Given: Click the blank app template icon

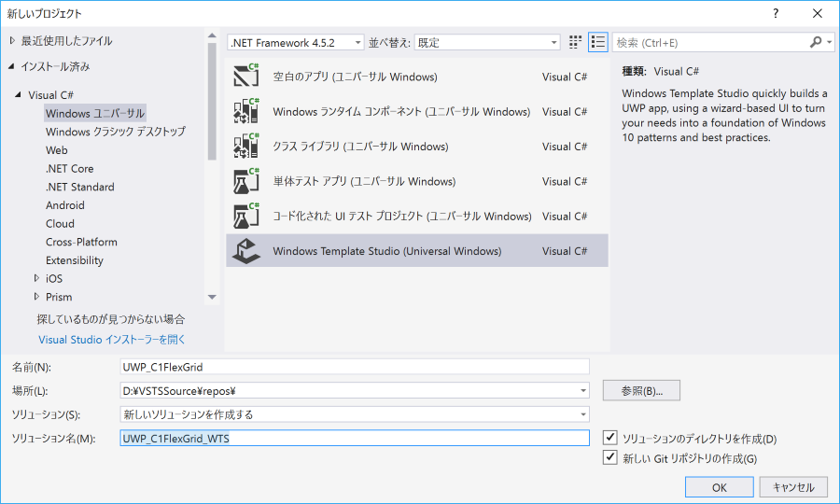Looking at the screenshot, I should click(x=245, y=77).
